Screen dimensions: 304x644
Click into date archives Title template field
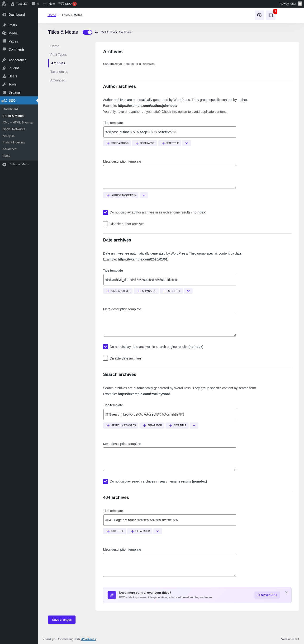pos(170,280)
